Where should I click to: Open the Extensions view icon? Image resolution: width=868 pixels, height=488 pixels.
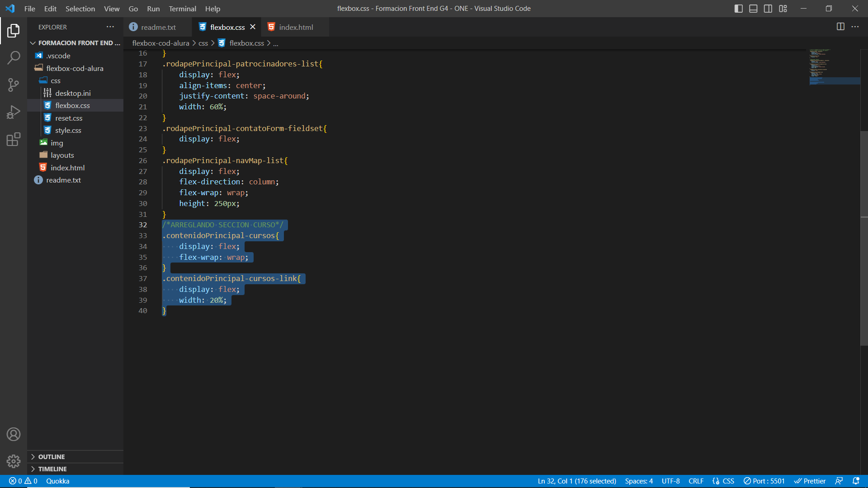click(x=14, y=139)
